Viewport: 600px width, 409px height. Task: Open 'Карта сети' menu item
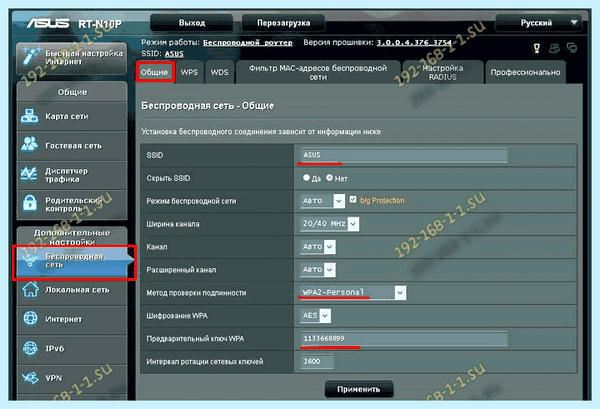[x=72, y=116]
